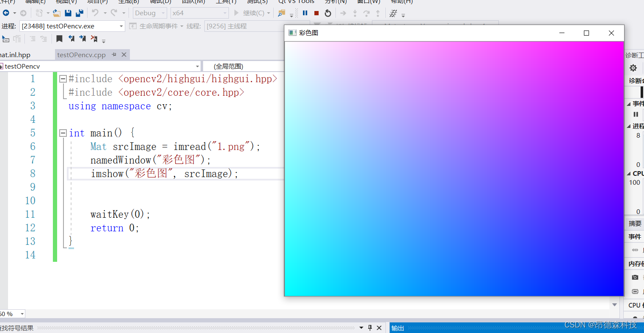Screen dimensions: 644x333
Task: Close the testOPencv.cpp tab
Action: pyautogui.click(x=124, y=55)
